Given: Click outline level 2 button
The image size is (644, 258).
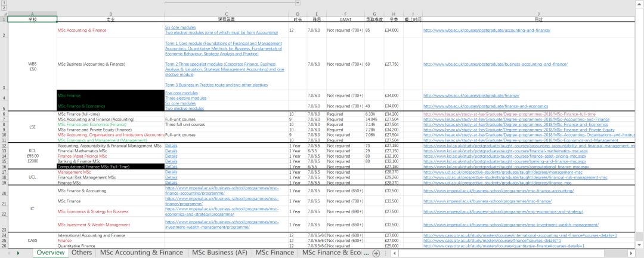Looking at the screenshot, I should [x=4, y=7].
